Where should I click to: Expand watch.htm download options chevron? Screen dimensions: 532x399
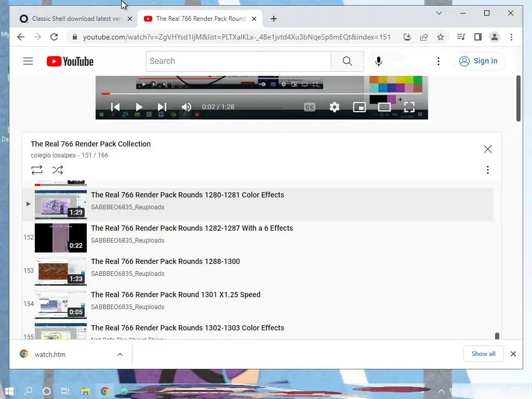120,354
